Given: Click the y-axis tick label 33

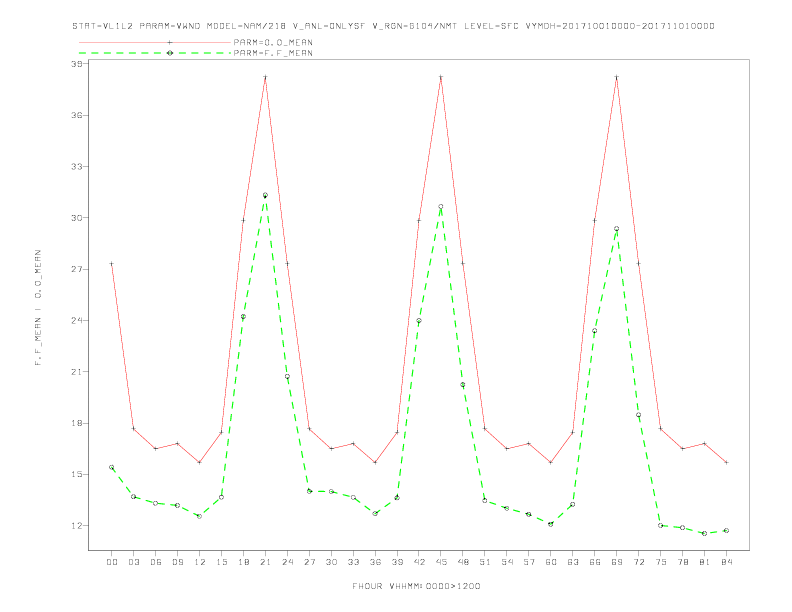Looking at the screenshot, I should (77, 167).
